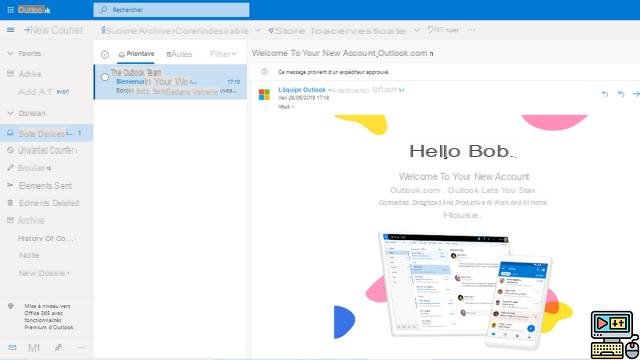Click into the Rechercher search field
This screenshot has height=360, width=640.
click(171, 10)
